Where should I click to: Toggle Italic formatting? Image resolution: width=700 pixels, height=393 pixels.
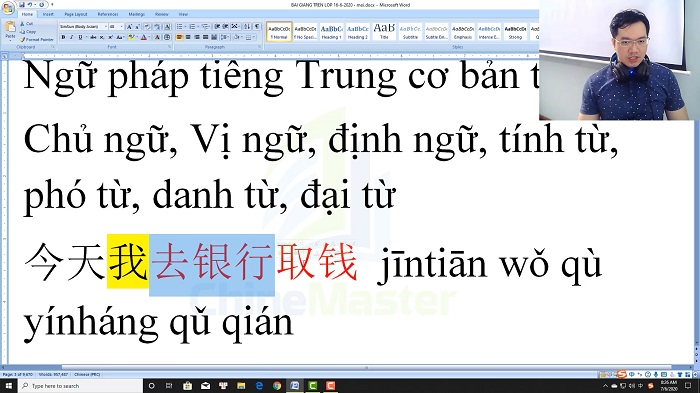pyautogui.click(x=71, y=37)
